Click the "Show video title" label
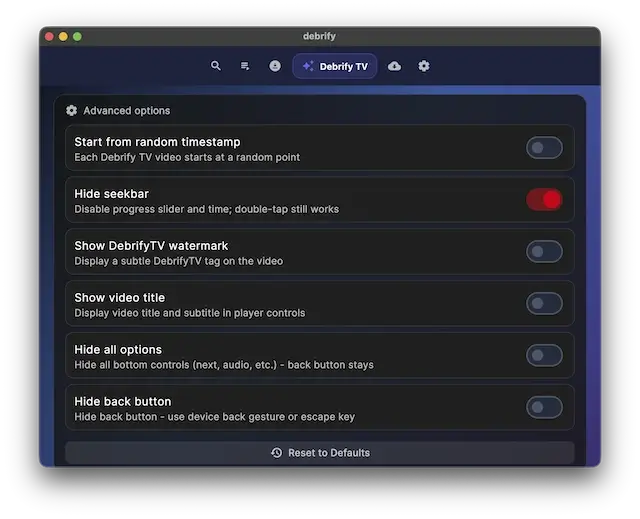This screenshot has width=640, height=519. [x=120, y=297]
